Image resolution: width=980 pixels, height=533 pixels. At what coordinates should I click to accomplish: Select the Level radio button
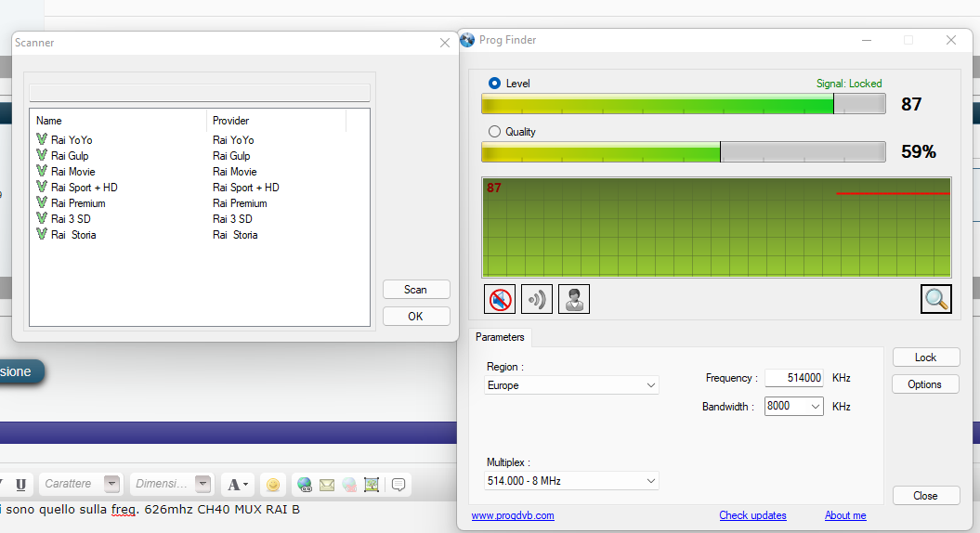click(494, 83)
